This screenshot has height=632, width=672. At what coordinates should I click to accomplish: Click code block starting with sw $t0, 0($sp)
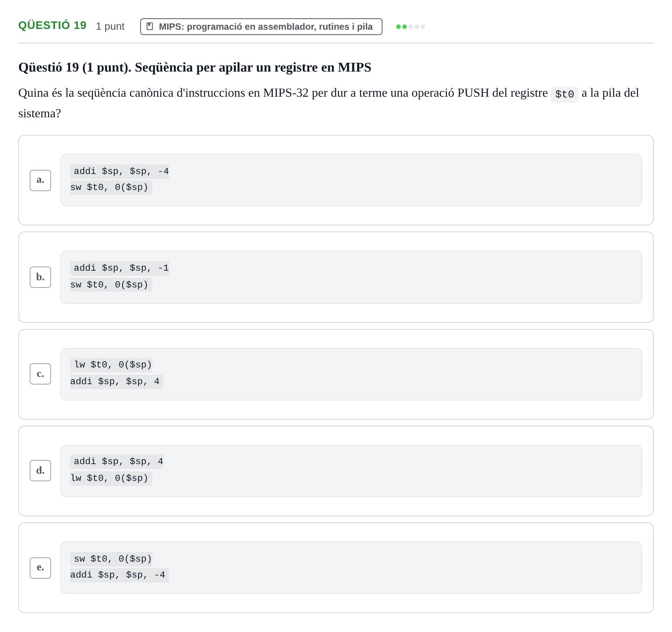click(x=351, y=567)
